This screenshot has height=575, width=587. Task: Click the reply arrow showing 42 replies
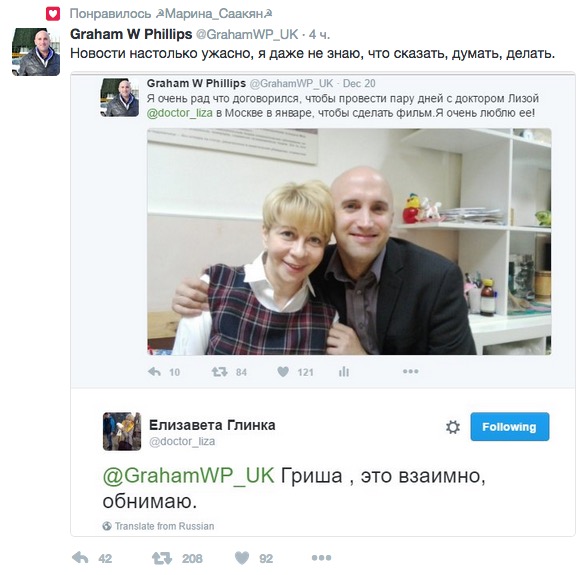(80, 558)
